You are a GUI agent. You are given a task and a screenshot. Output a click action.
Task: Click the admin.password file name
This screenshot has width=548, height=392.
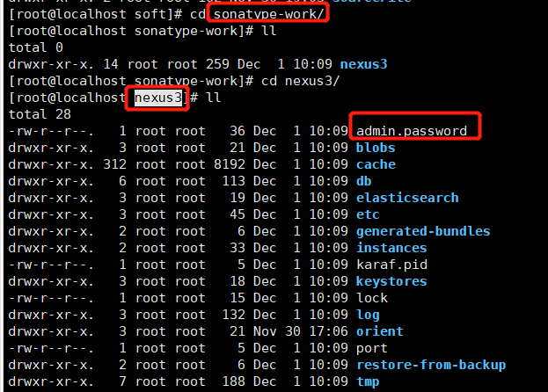click(x=412, y=131)
